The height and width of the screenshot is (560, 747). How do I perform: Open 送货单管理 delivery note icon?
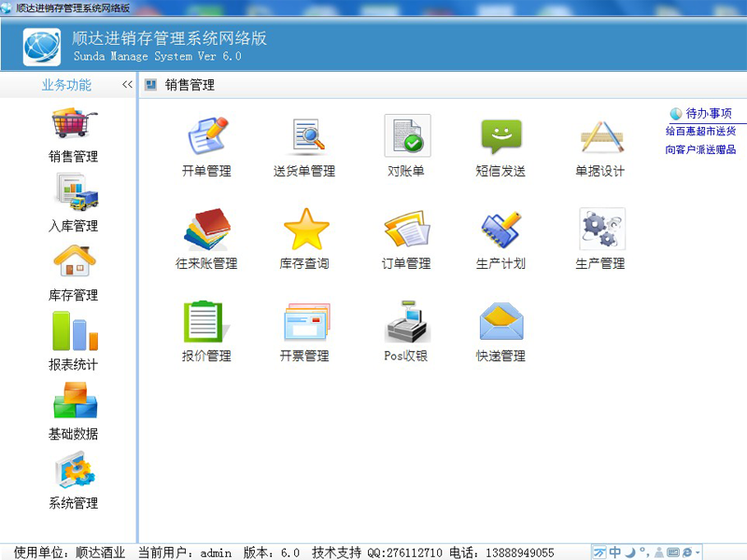tap(304, 137)
